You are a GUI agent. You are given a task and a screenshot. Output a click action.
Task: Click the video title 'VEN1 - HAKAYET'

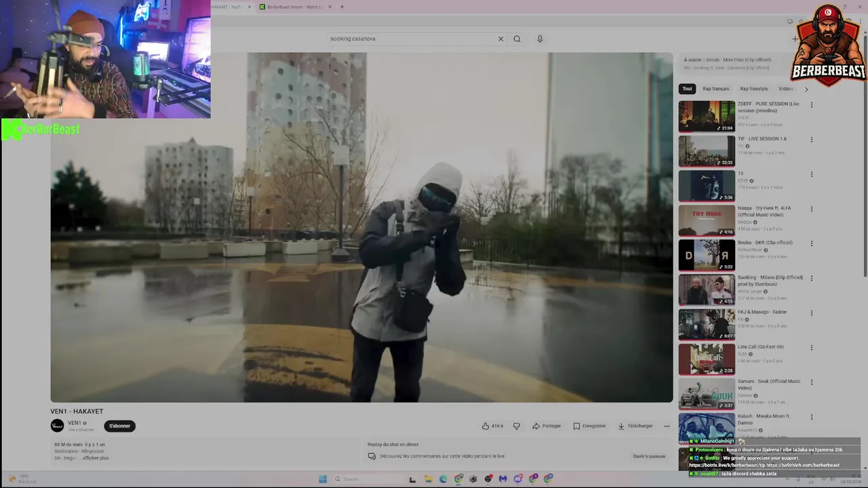pyautogui.click(x=77, y=411)
